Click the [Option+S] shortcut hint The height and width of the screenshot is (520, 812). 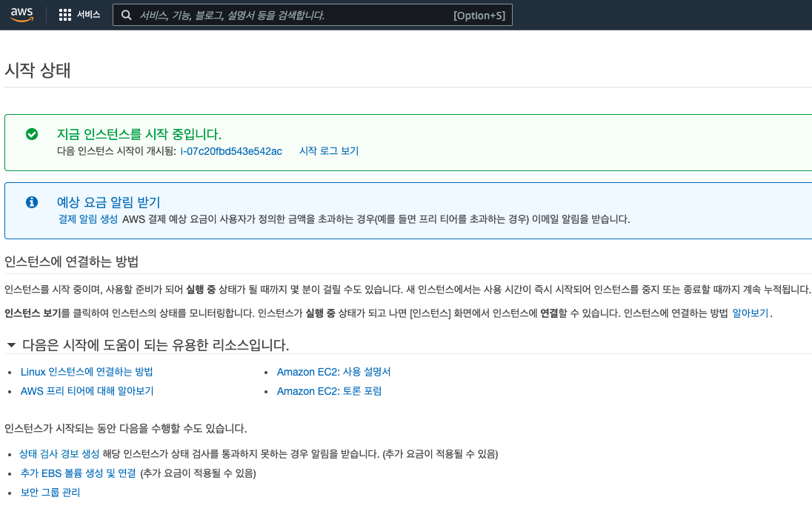pos(479,16)
